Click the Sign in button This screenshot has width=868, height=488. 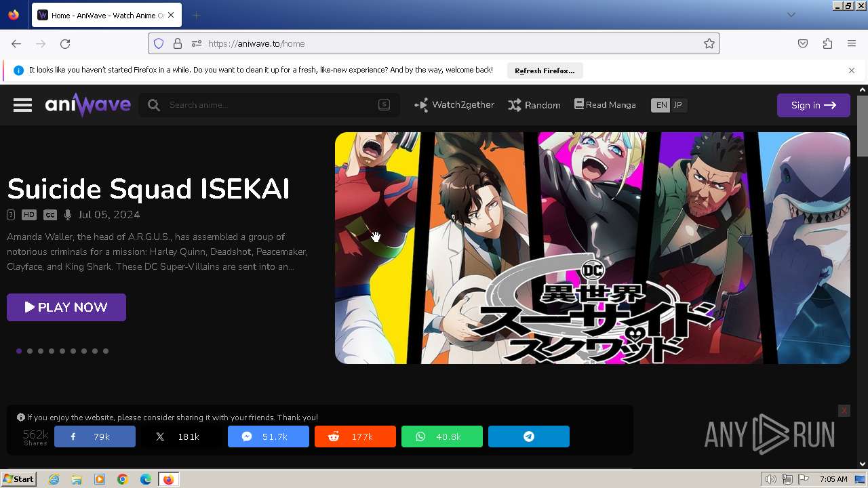tap(813, 105)
